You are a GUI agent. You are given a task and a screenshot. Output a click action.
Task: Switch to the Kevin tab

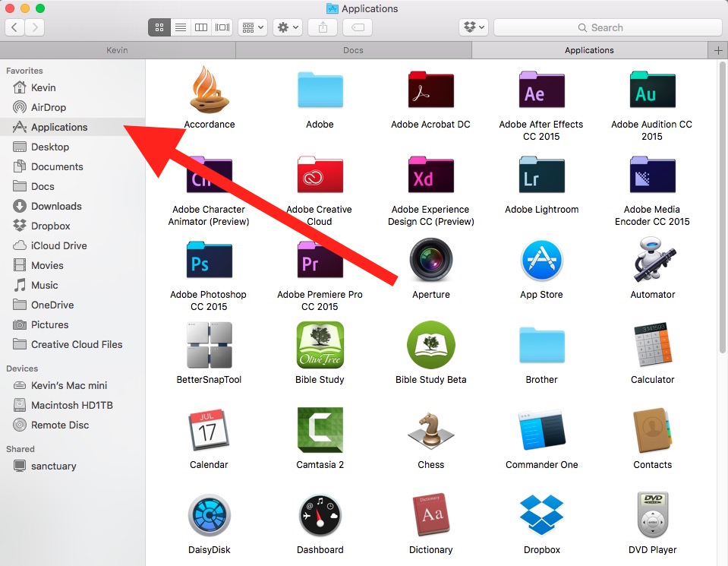coord(118,50)
